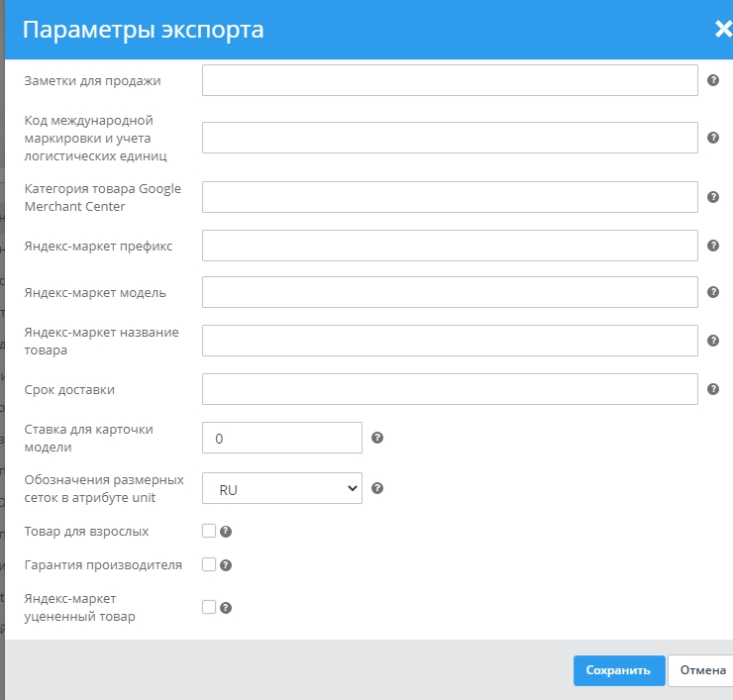Image resolution: width=733 pixels, height=700 pixels.
Task: Click the Ставка для карточки модели field
Action: tap(282, 438)
